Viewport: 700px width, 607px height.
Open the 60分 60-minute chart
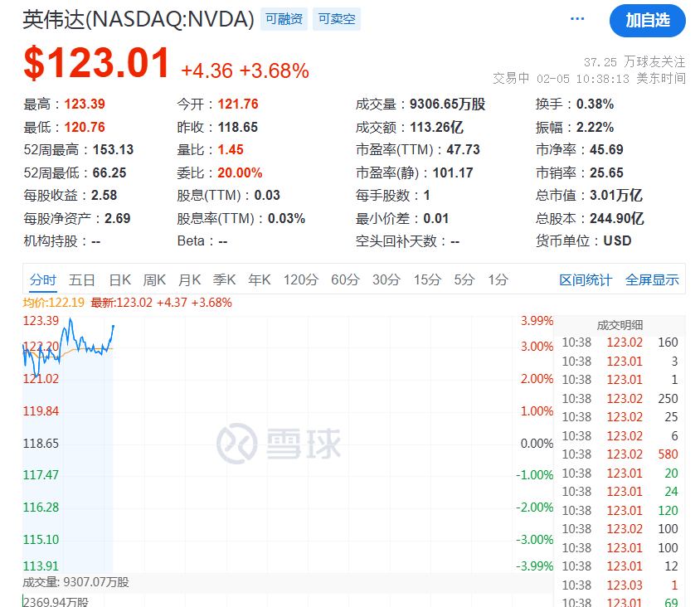(x=344, y=280)
